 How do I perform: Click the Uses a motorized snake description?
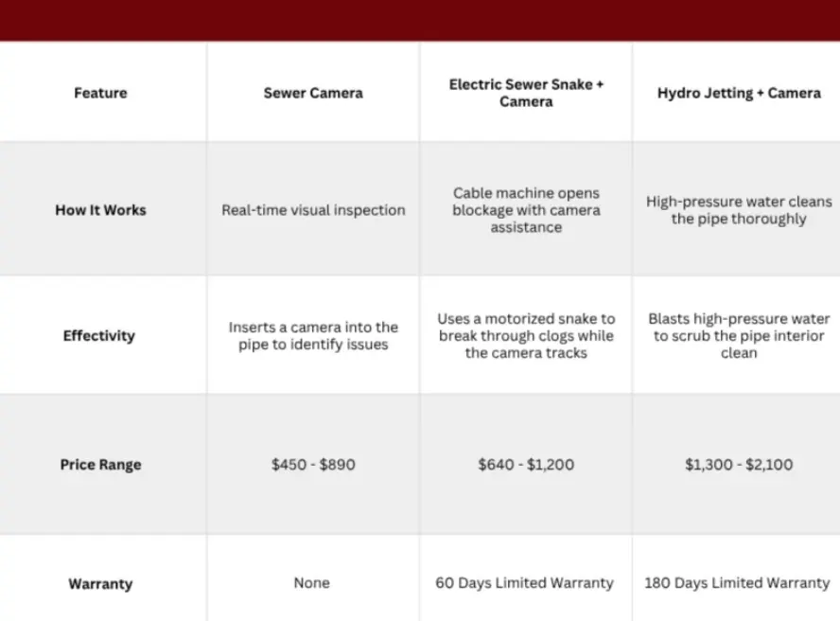pos(526,335)
